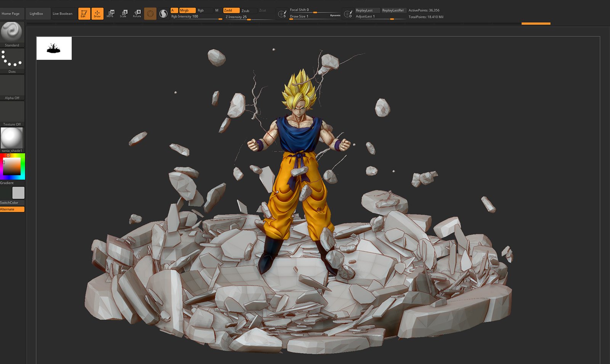Click the brush settings icon beside Focal Shift
610x364 pixels.
tap(282, 14)
